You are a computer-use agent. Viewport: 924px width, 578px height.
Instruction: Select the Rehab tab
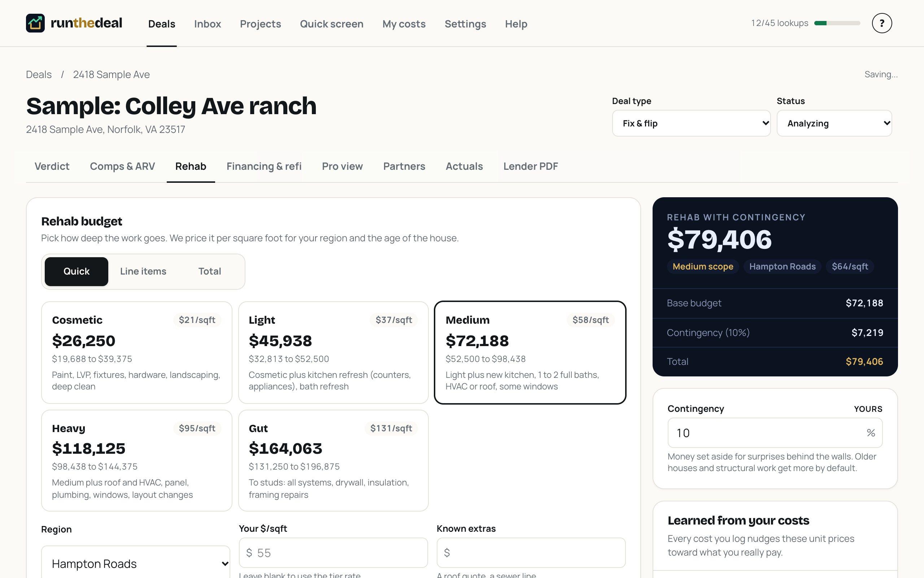pos(191,166)
